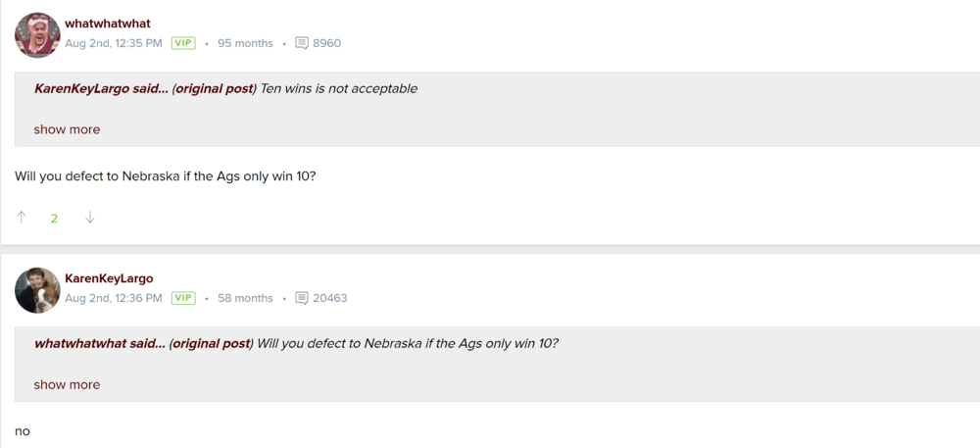980x448 pixels.
Task: Click the "95 months" membership label
Action: click(x=245, y=43)
